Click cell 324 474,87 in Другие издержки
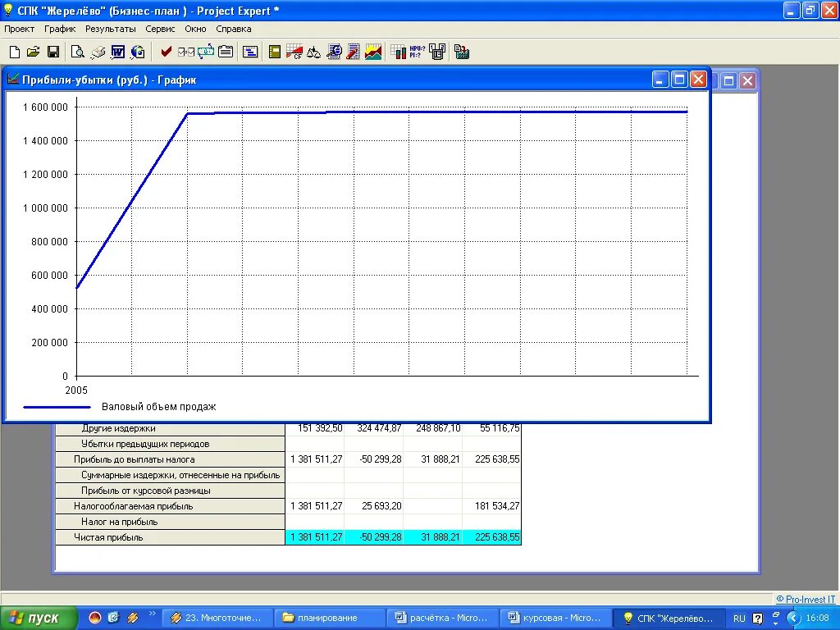This screenshot has height=630, width=840. (x=374, y=429)
